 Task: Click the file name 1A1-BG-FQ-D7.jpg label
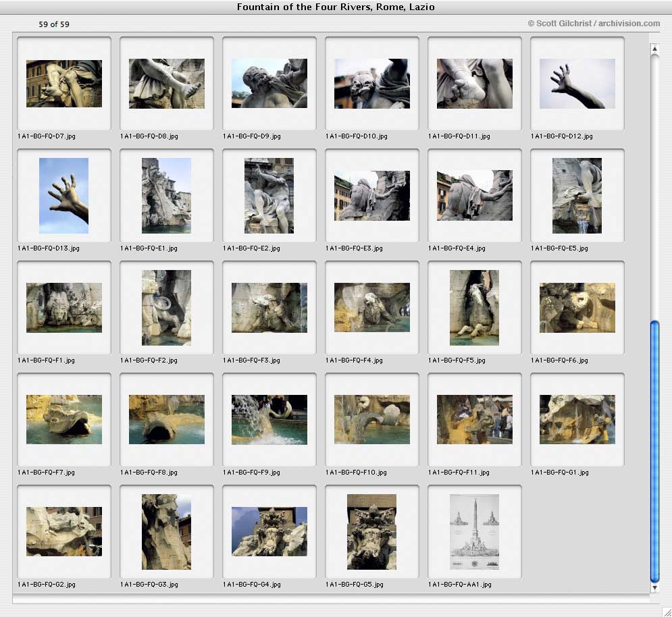coord(47,136)
